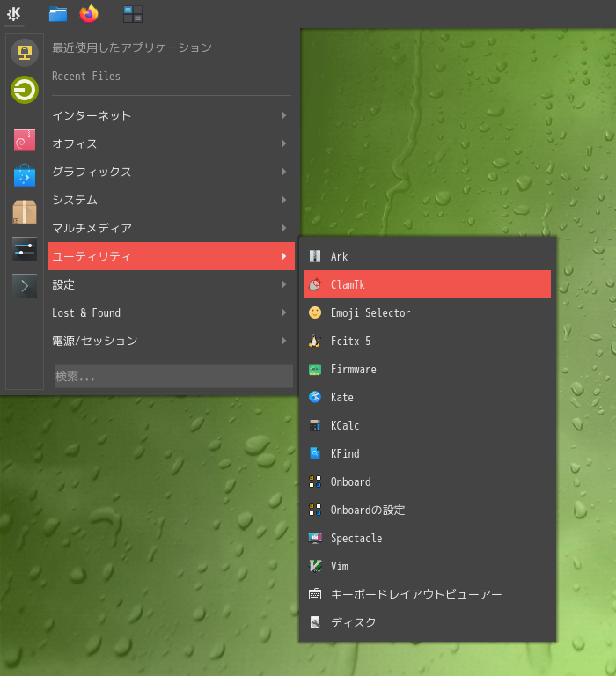
Task: Launch Onboard on-screen keyboard
Action: tap(427, 481)
